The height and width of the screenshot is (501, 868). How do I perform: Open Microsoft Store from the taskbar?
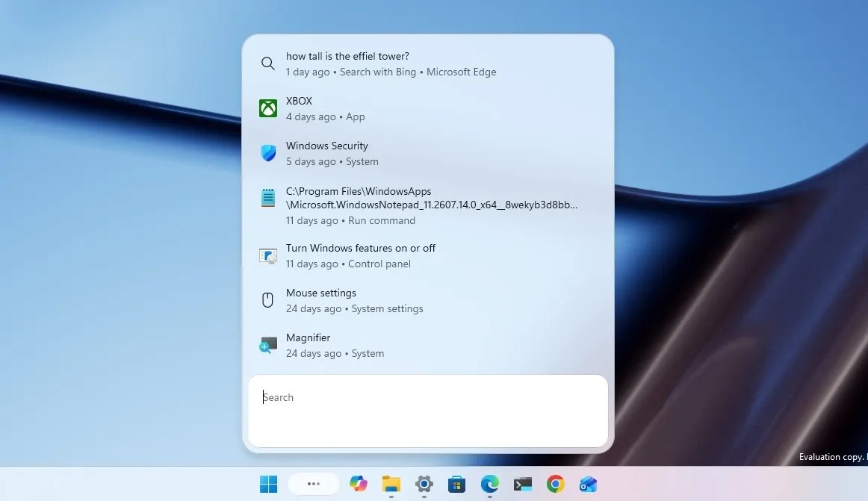[456, 484]
